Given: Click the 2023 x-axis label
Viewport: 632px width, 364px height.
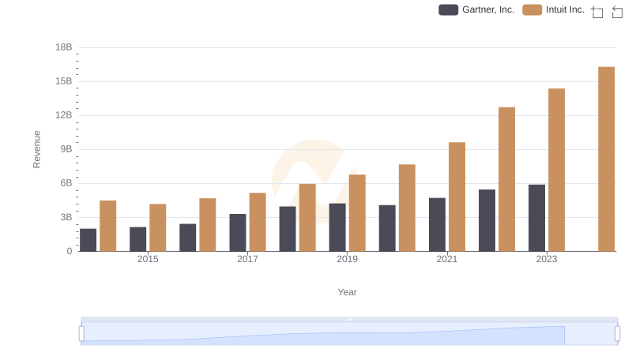Looking at the screenshot, I should [547, 259].
